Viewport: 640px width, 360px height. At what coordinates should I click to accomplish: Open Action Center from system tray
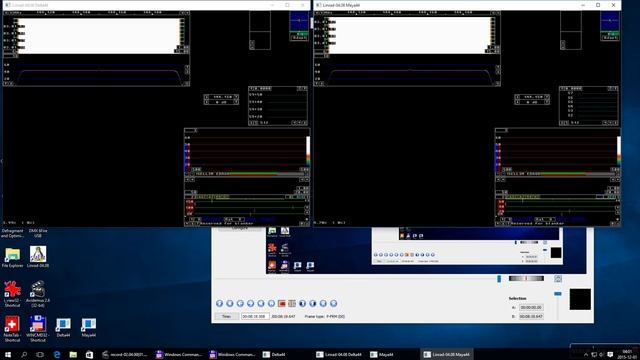(x=610, y=354)
